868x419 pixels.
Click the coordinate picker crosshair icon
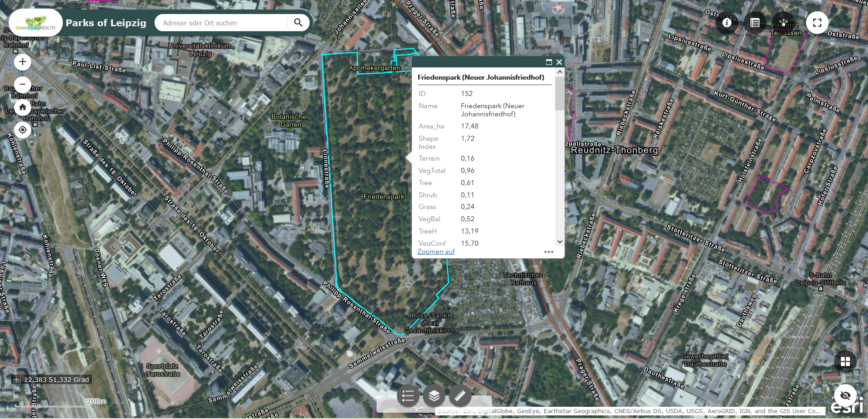click(x=17, y=380)
